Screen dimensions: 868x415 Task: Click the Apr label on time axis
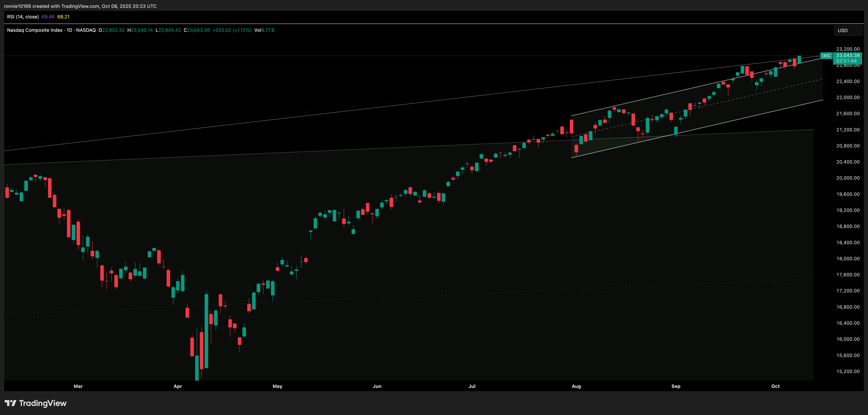click(x=177, y=386)
